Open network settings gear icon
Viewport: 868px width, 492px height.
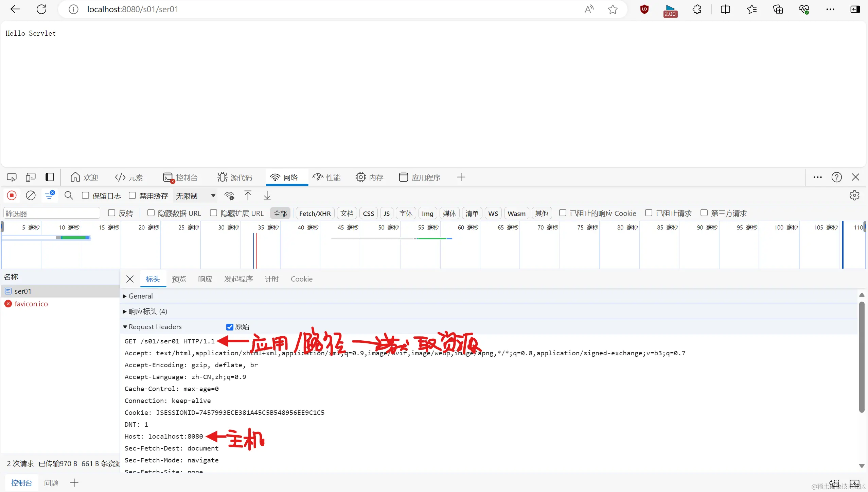[x=854, y=196]
